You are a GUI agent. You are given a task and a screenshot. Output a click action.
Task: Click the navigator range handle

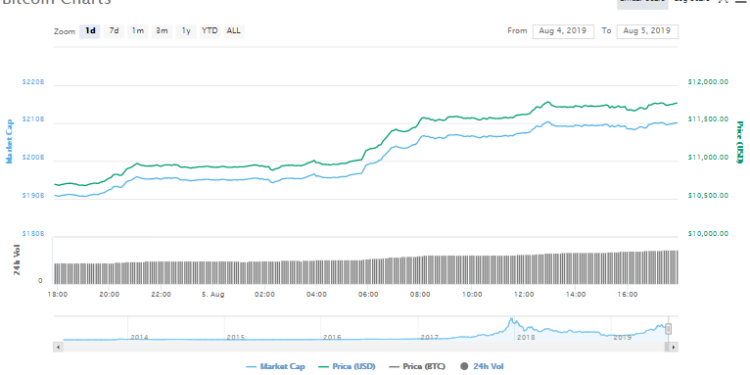click(x=669, y=329)
